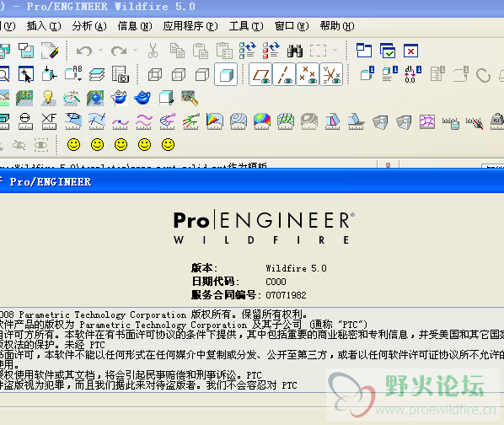Open the saved view list AB icon
Image resolution: width=504 pixels, height=425 pixels.
tap(73, 74)
